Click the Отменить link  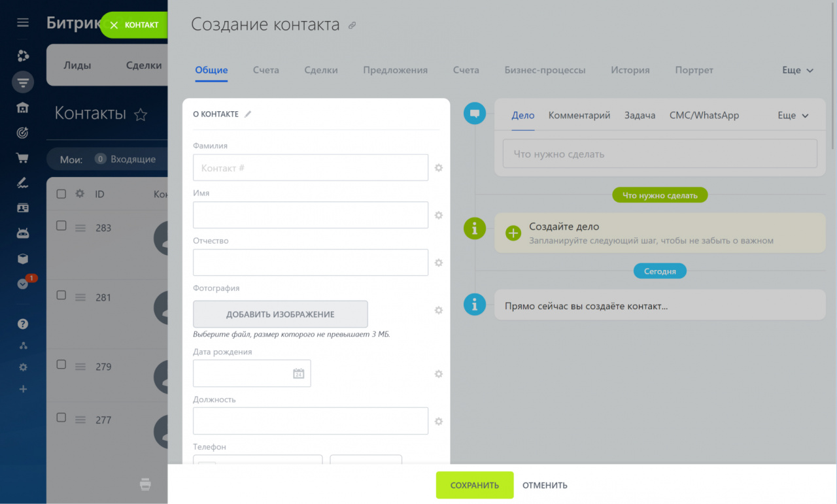tap(545, 485)
